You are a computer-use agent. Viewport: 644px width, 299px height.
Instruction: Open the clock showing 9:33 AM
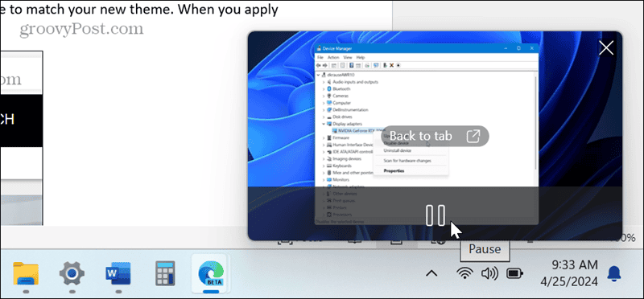click(x=569, y=273)
